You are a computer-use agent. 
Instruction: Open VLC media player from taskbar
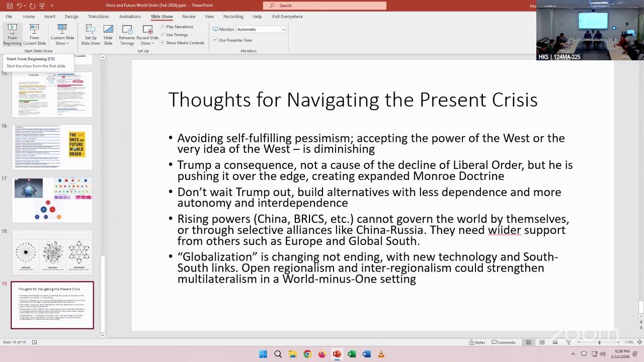point(381,354)
